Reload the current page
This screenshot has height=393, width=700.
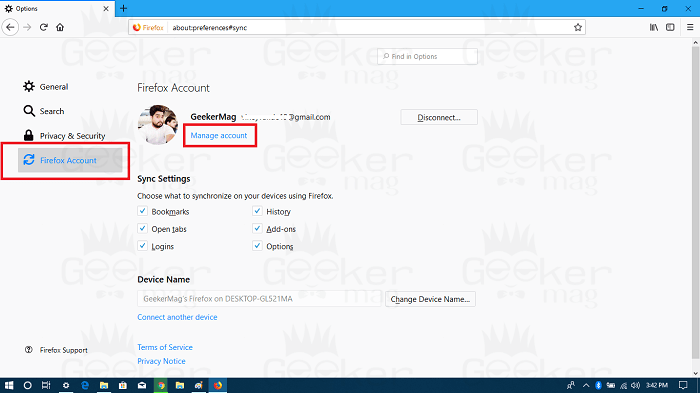pyautogui.click(x=44, y=27)
